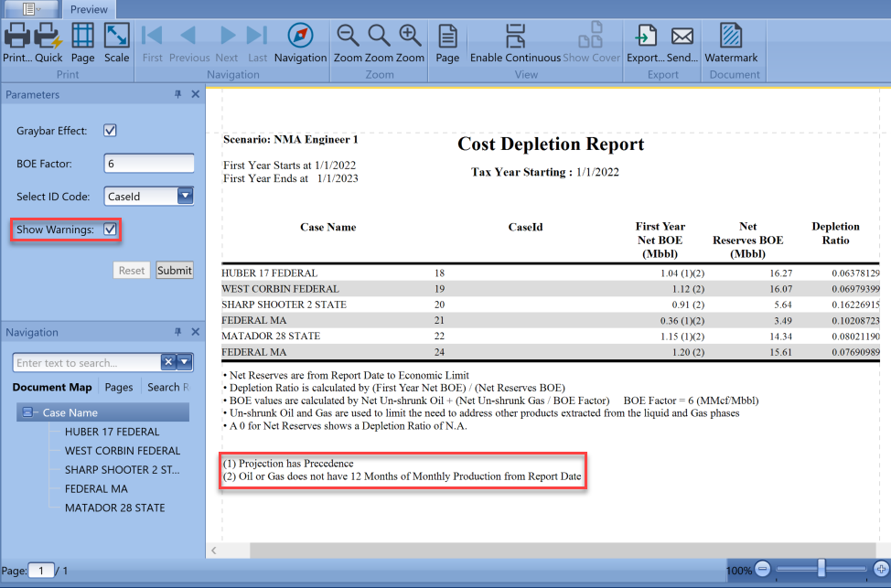Viewport: 891px width, 588px height.
Task: Select the Scale view icon
Action: tap(116, 38)
